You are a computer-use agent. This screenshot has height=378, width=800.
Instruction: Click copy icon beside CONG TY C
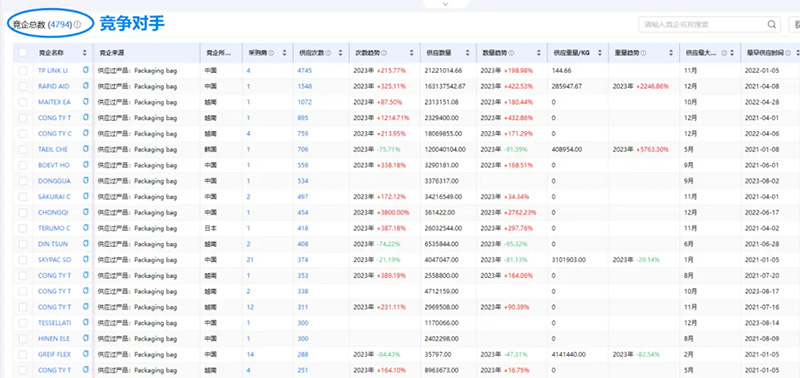click(x=85, y=133)
